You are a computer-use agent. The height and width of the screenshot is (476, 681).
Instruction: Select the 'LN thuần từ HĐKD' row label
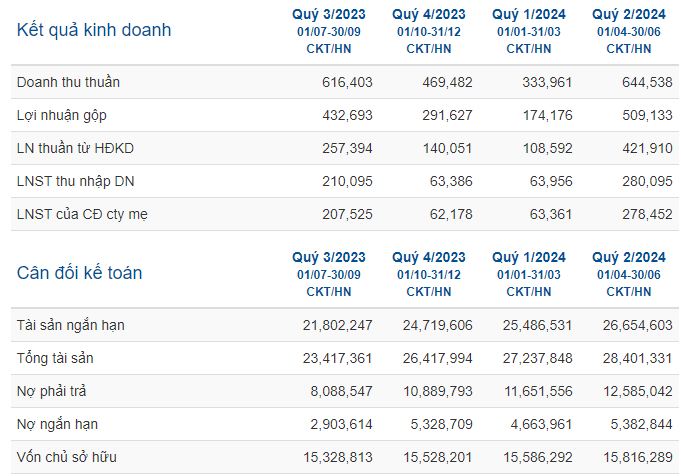pyautogui.click(x=75, y=148)
